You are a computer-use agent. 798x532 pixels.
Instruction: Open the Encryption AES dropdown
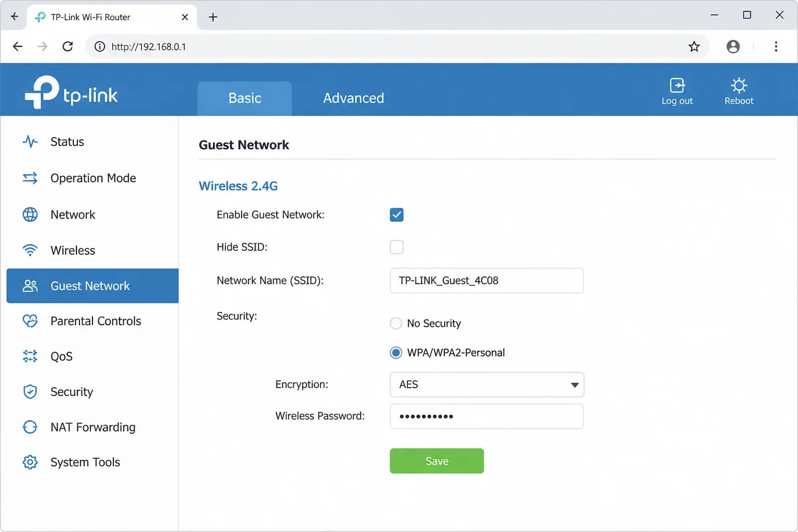[487, 384]
